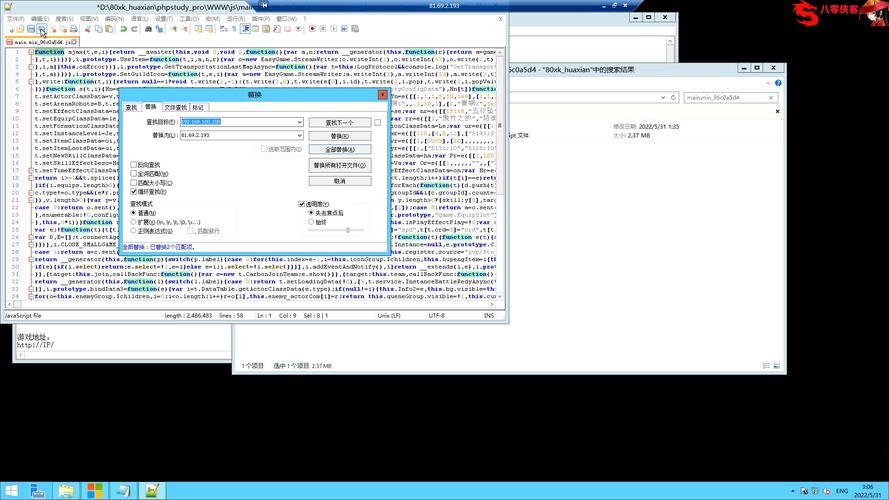Click the green Undo arrow icon
This screenshot has width=889, height=500.
click(x=124, y=29)
